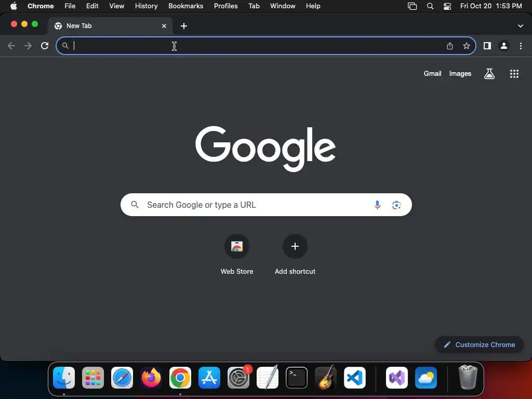Open Terminal from the dock
Screen dimensions: 532x399
297,378
